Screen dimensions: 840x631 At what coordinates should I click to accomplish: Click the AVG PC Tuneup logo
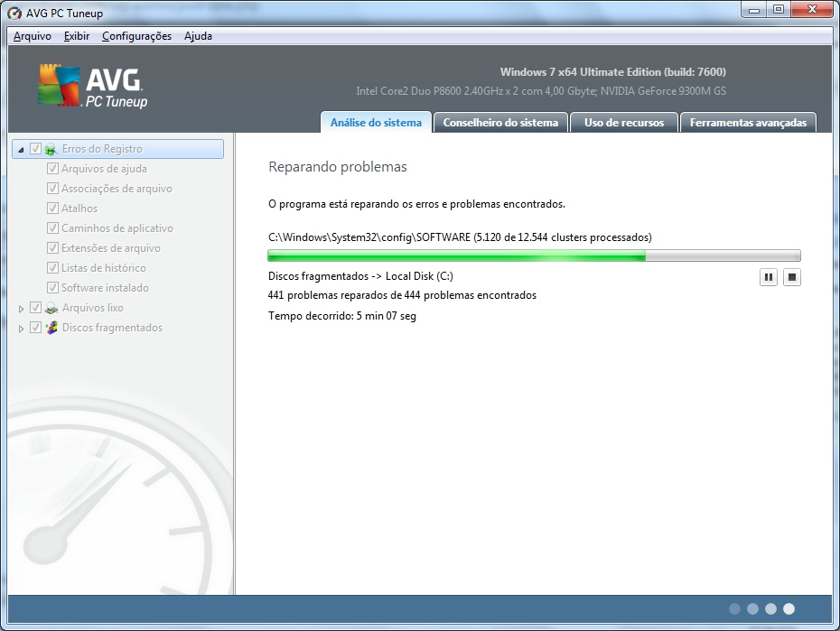(x=92, y=86)
